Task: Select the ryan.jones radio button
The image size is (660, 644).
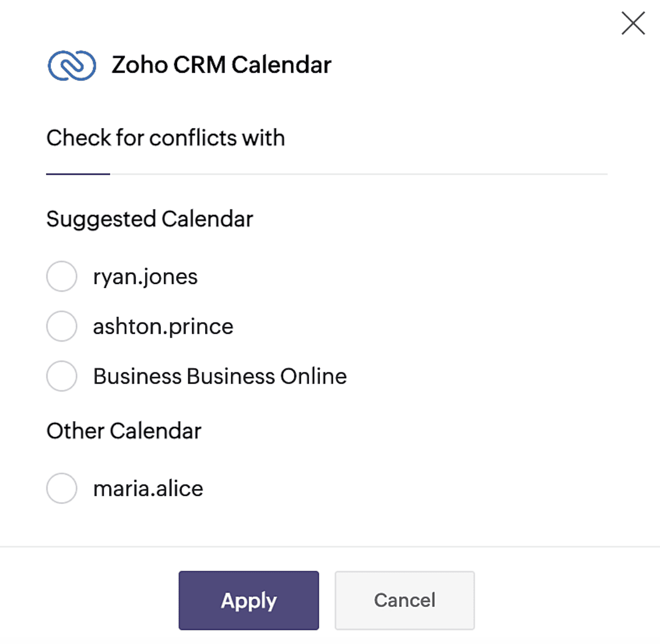Action: click(62, 277)
